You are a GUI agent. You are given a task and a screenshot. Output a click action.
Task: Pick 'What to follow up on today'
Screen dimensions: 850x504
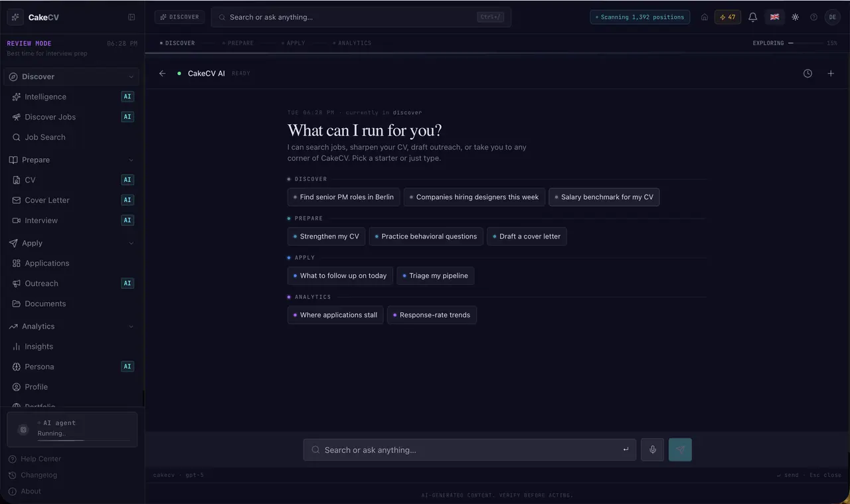pos(340,276)
